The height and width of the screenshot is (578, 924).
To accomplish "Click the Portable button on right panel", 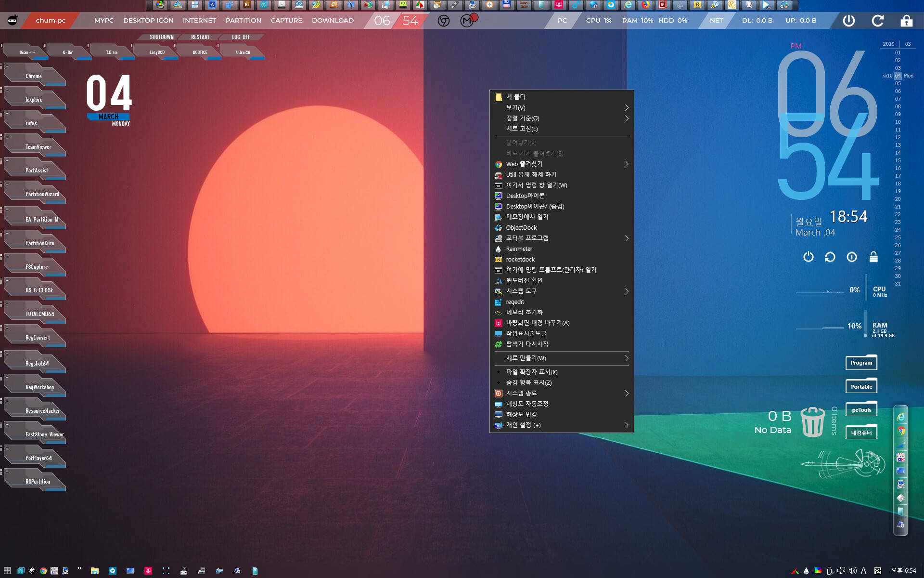I will coord(861,386).
